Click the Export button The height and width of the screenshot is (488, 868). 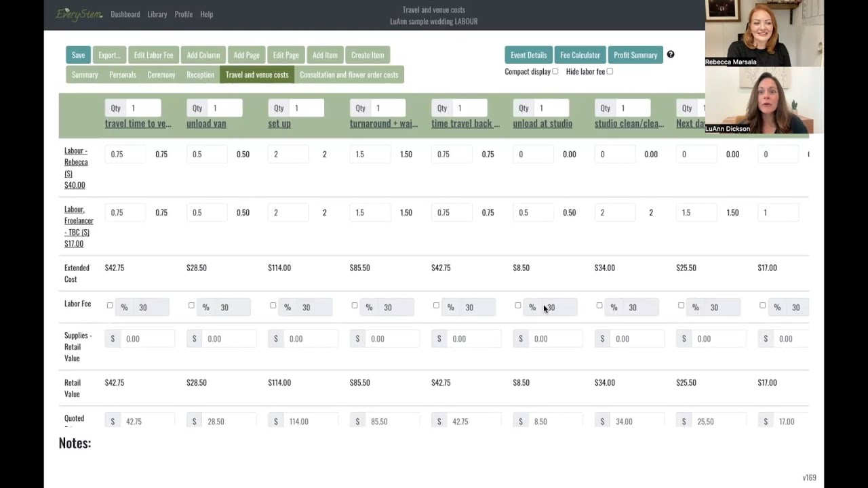109,55
